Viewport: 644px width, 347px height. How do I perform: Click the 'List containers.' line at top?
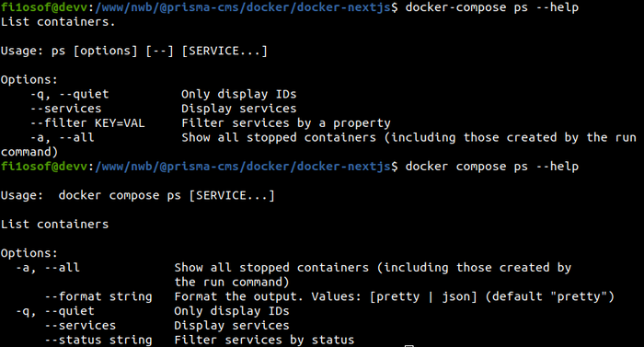pyautogui.click(x=58, y=22)
